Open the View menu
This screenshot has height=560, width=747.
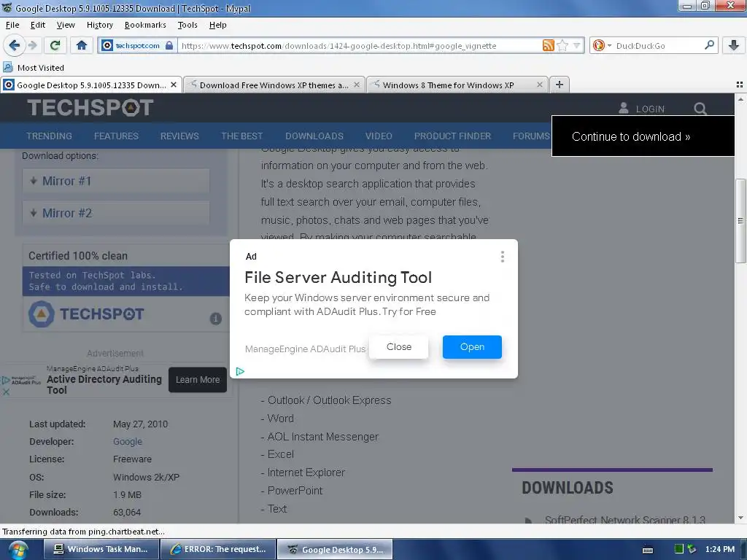pyautogui.click(x=65, y=25)
